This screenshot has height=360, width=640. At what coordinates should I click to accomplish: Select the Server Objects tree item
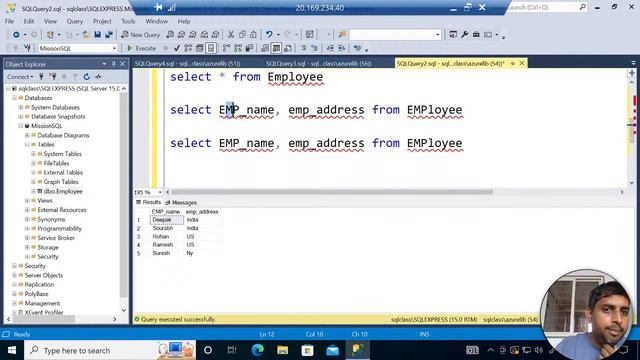click(x=44, y=275)
